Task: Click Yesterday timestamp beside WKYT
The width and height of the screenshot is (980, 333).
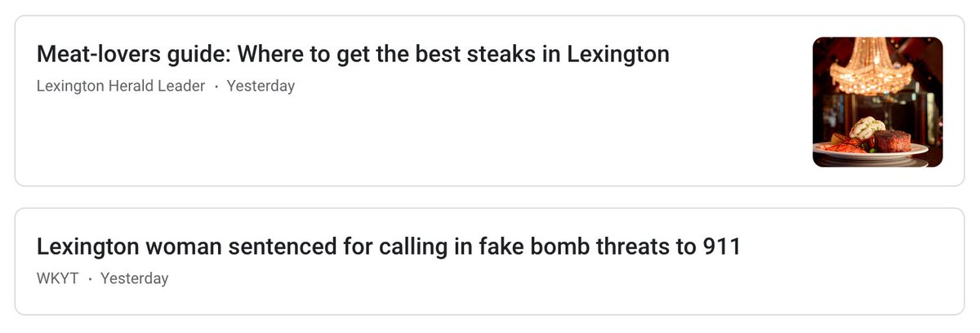Action: [134, 278]
